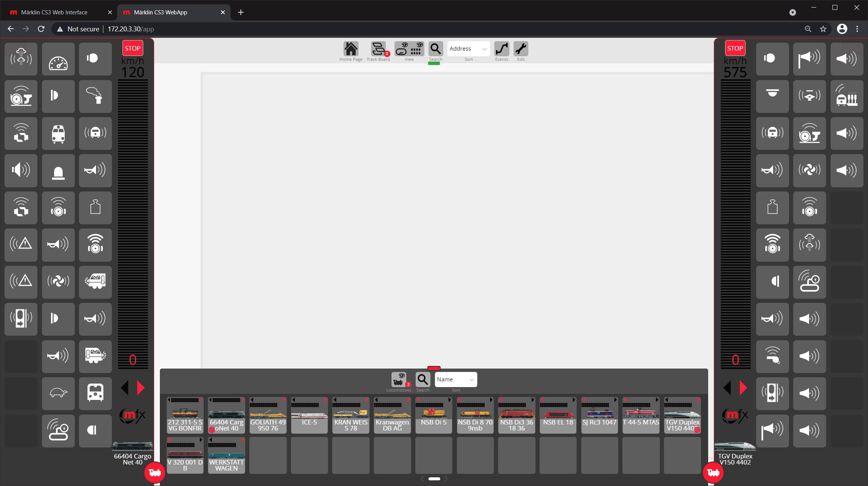Select locomotive 212 311-5 SVG BONFIR
Image resolution: width=868 pixels, height=486 pixels.
pyautogui.click(x=185, y=415)
